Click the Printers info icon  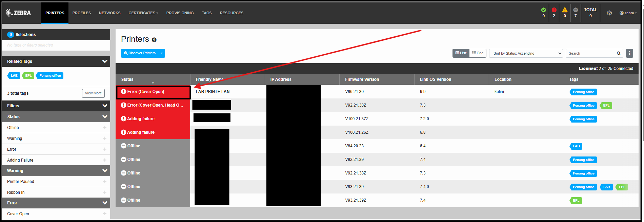[154, 40]
